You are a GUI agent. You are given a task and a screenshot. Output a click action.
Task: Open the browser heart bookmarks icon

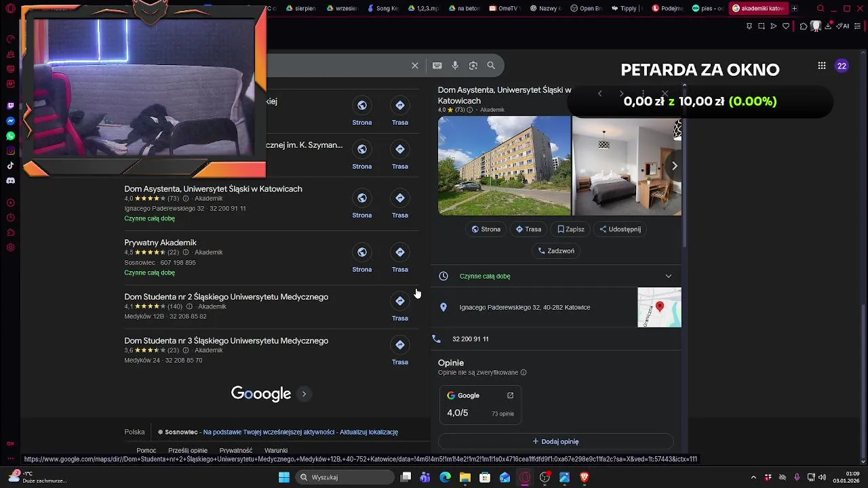[786, 26]
